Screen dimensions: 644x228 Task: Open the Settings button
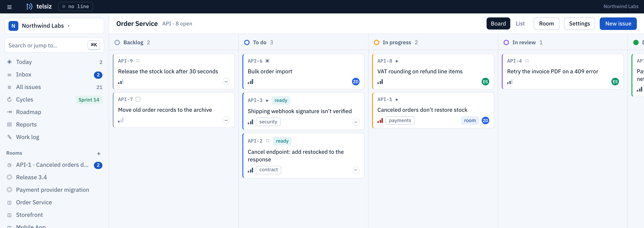click(x=579, y=23)
